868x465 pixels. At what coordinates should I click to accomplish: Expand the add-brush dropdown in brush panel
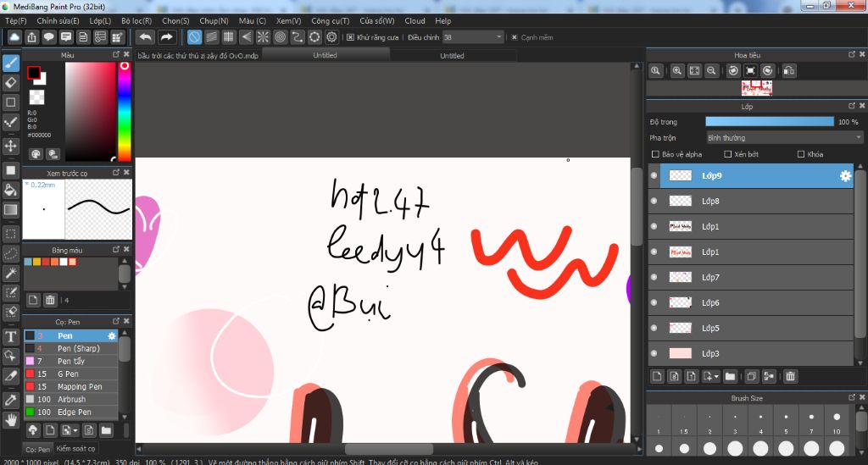tap(75, 430)
